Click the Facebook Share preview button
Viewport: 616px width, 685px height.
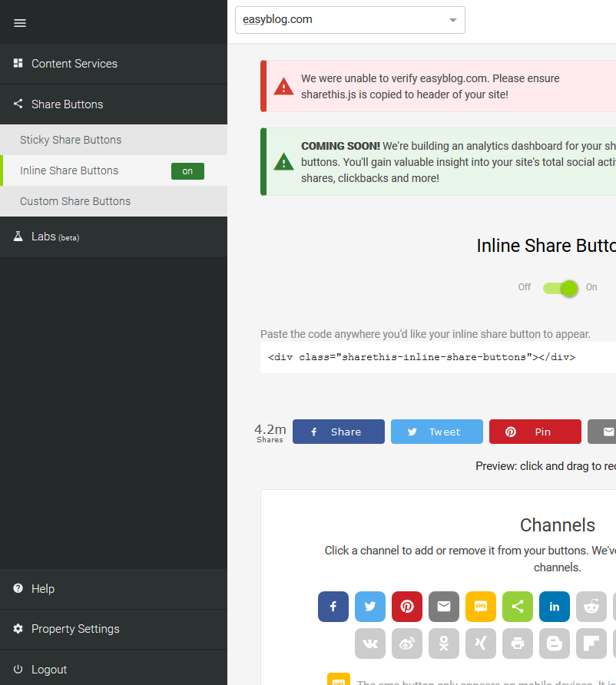(339, 432)
